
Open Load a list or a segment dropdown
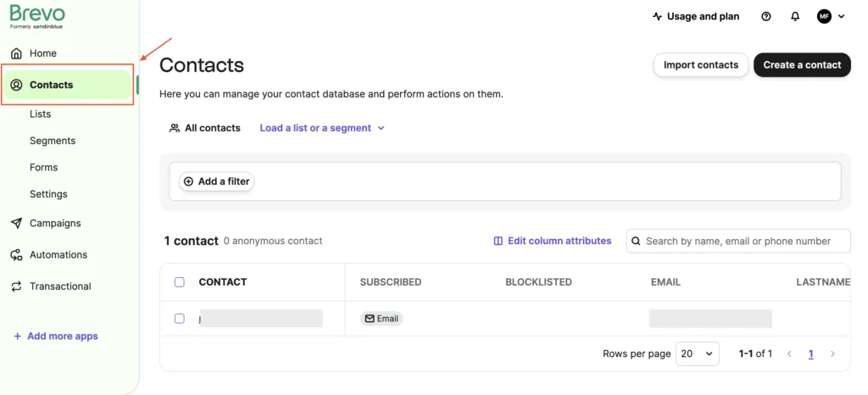(322, 128)
